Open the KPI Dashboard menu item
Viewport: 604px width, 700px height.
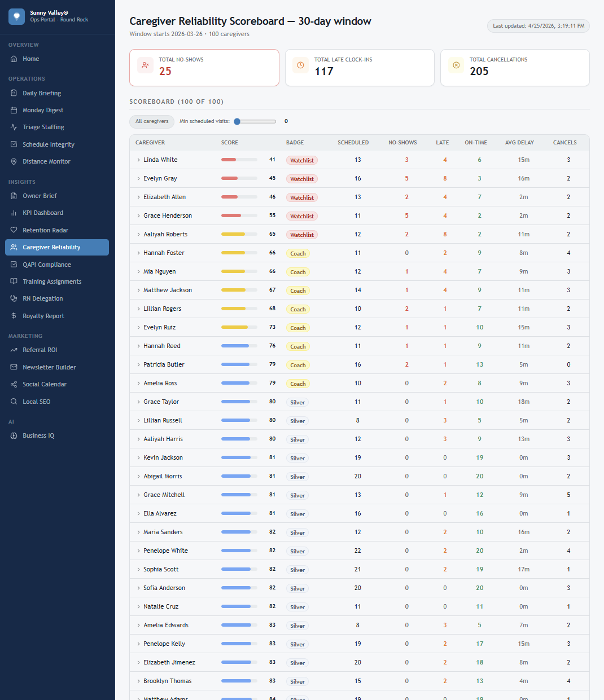pyautogui.click(x=43, y=213)
